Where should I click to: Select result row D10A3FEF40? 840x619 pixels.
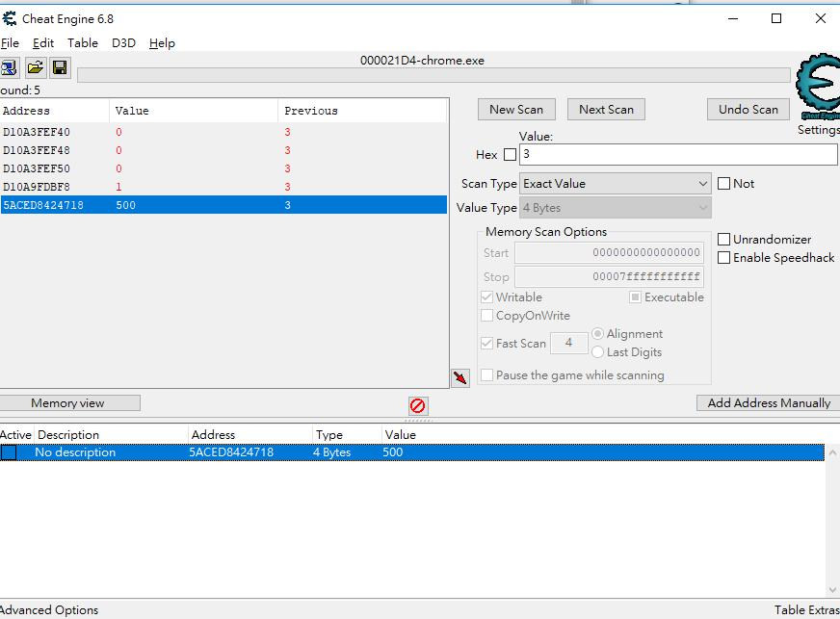[x=223, y=132]
